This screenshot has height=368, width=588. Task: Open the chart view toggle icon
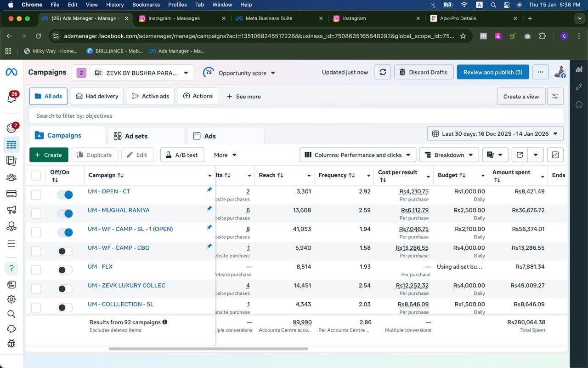[555, 155]
